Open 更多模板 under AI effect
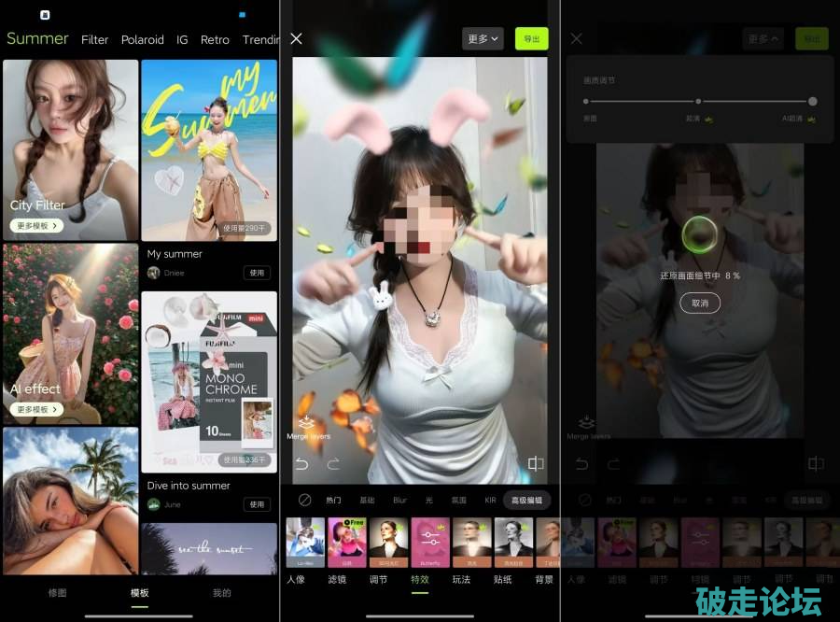Viewport: 840px width, 622px height. tap(37, 409)
